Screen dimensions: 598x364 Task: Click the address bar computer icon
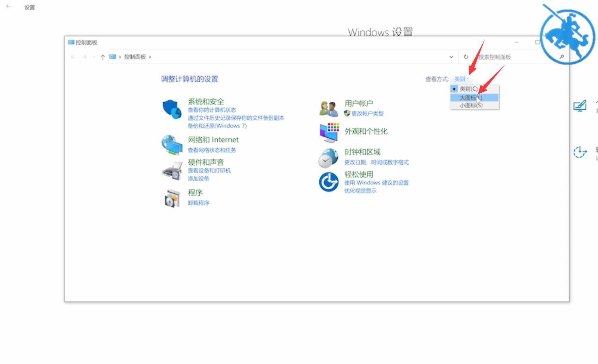[113, 57]
